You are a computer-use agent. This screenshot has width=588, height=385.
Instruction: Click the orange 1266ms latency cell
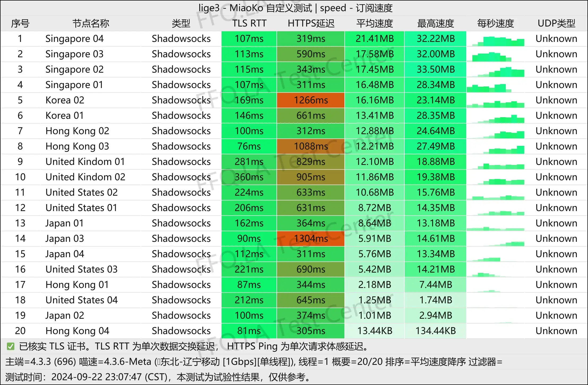[311, 100]
